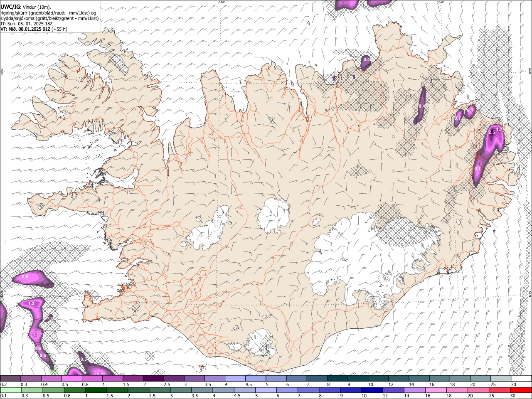Click the dark green 1–1.5 swatch in the lower scale
The height and width of the screenshot is (399, 532).
coord(96,390)
